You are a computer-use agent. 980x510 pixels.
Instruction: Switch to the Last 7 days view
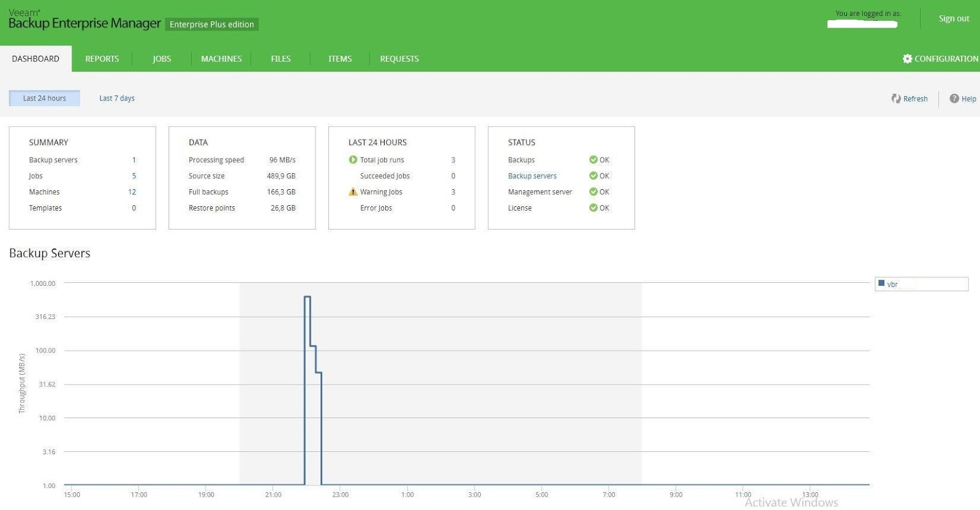pyautogui.click(x=117, y=98)
